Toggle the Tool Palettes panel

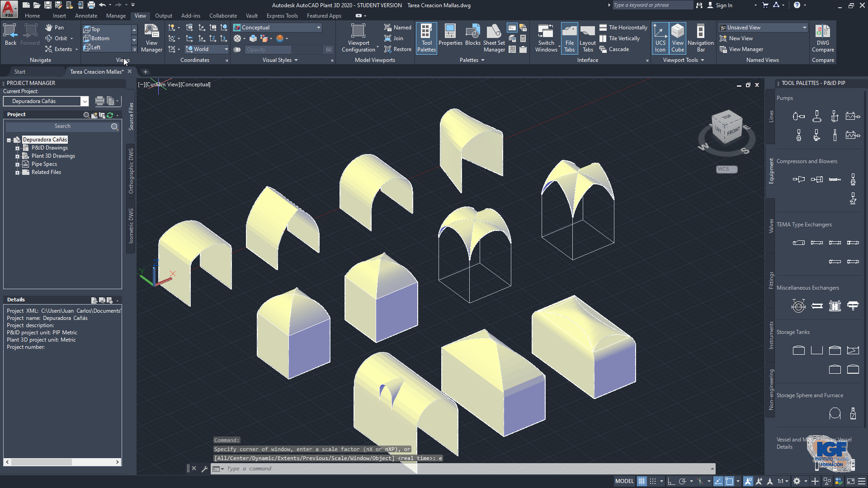(426, 38)
